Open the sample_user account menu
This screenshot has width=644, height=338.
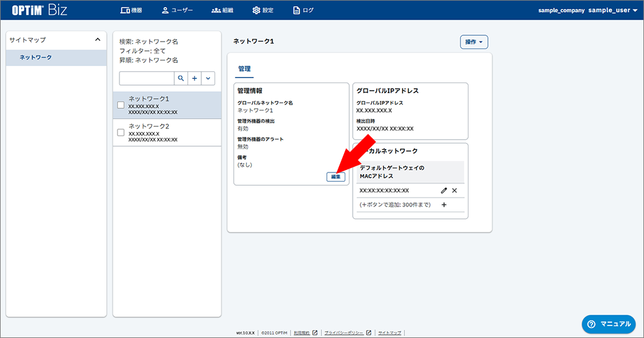(x=613, y=10)
